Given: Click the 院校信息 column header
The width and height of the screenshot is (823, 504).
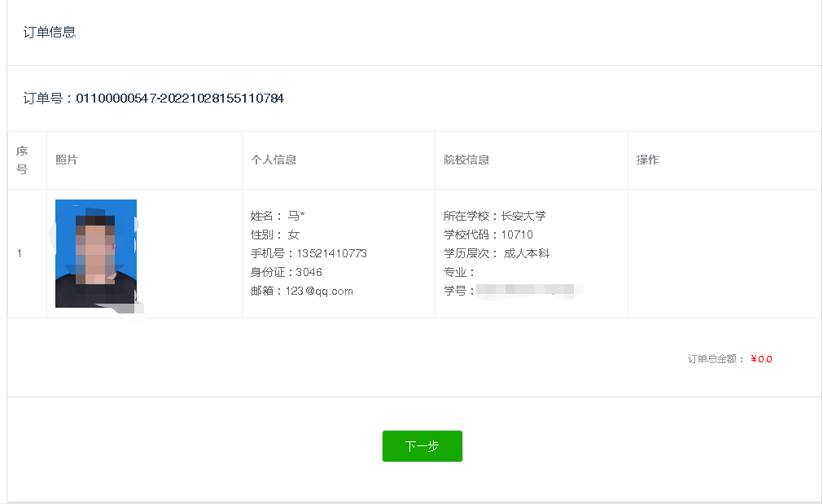Looking at the screenshot, I should [466, 160].
